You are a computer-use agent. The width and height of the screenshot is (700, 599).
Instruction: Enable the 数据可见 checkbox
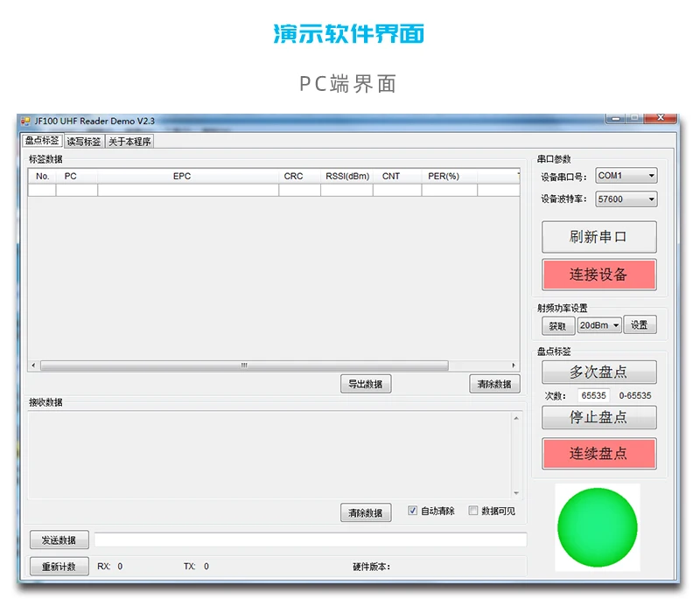coord(473,510)
